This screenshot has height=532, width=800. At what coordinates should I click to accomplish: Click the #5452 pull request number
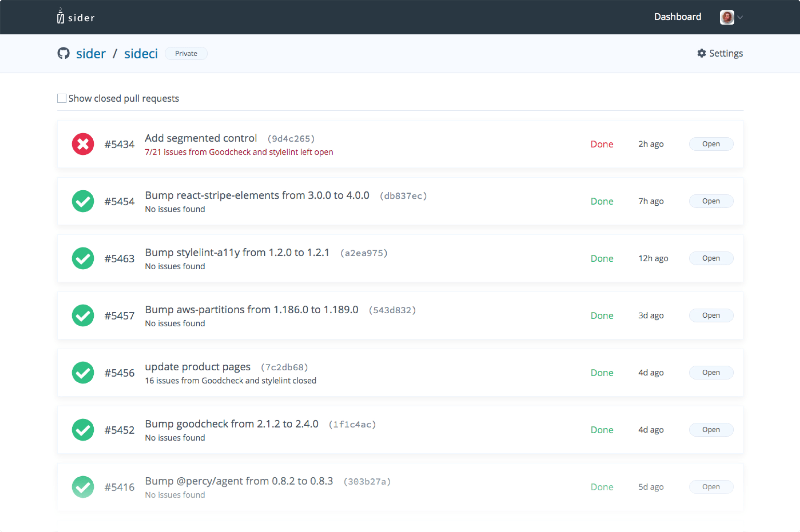(119, 430)
